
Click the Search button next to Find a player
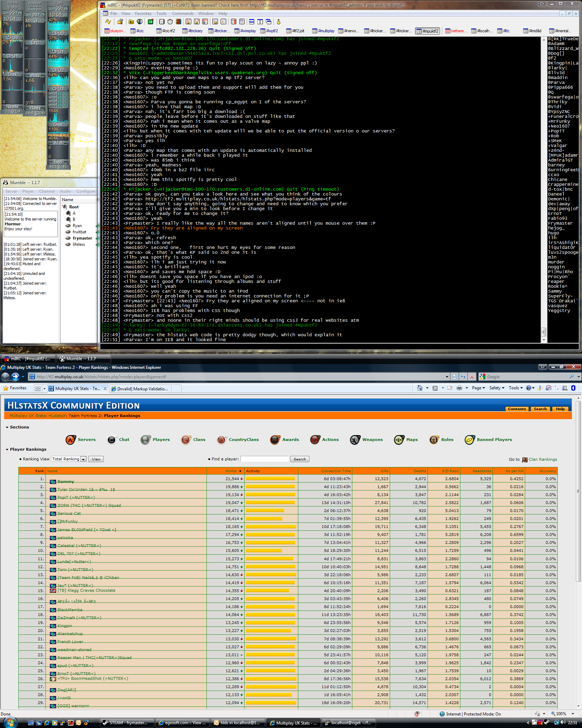click(x=300, y=459)
